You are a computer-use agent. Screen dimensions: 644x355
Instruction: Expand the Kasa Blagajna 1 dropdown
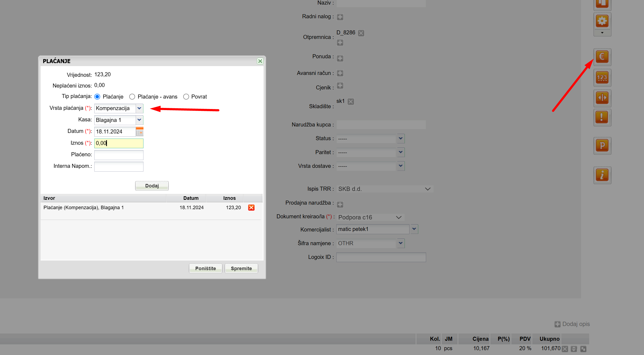coord(139,120)
